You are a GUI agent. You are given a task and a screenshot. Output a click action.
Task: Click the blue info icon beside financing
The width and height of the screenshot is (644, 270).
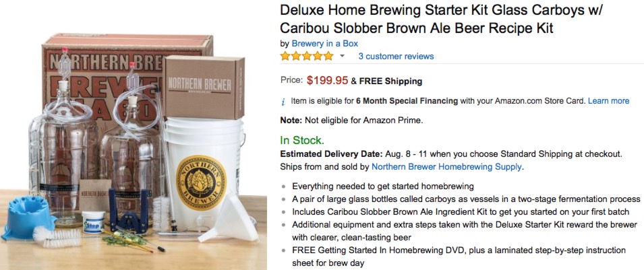click(x=283, y=102)
